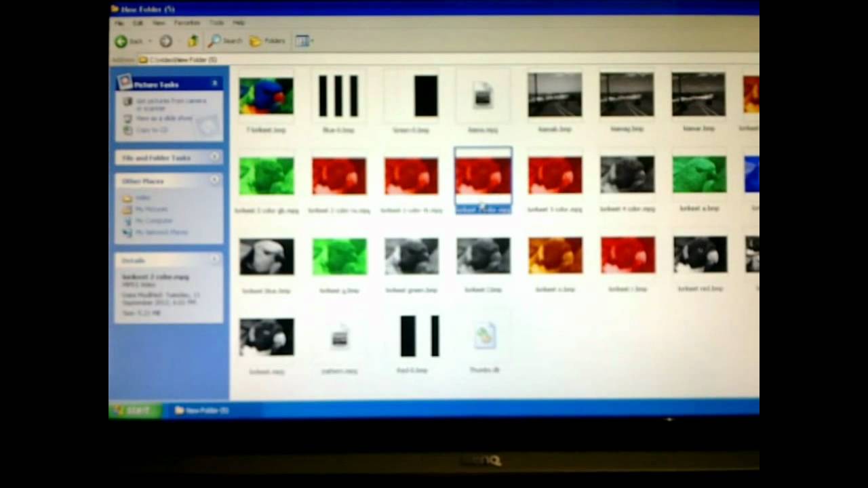Go up one folder level
The image size is (868, 488).
coord(193,41)
